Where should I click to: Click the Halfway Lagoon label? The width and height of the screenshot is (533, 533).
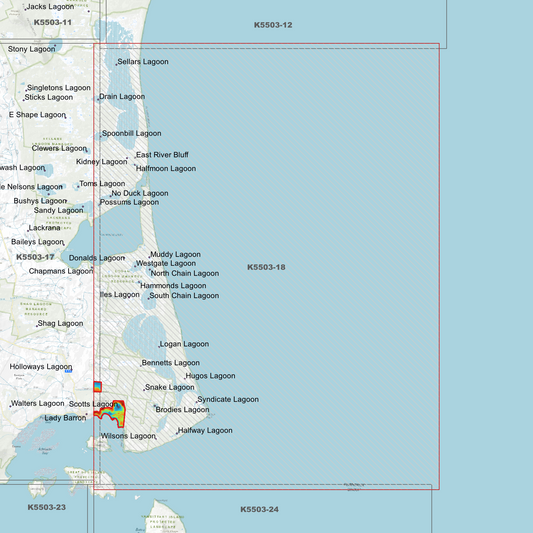pos(205,430)
